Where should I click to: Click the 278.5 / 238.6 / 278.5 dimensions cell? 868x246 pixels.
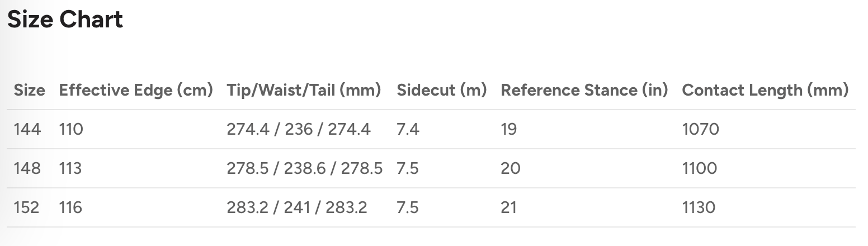[304, 168]
